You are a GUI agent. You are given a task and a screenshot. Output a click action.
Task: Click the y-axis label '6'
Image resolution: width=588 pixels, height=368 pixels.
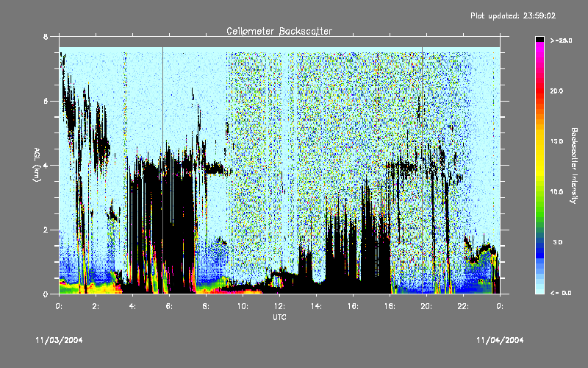(46, 101)
